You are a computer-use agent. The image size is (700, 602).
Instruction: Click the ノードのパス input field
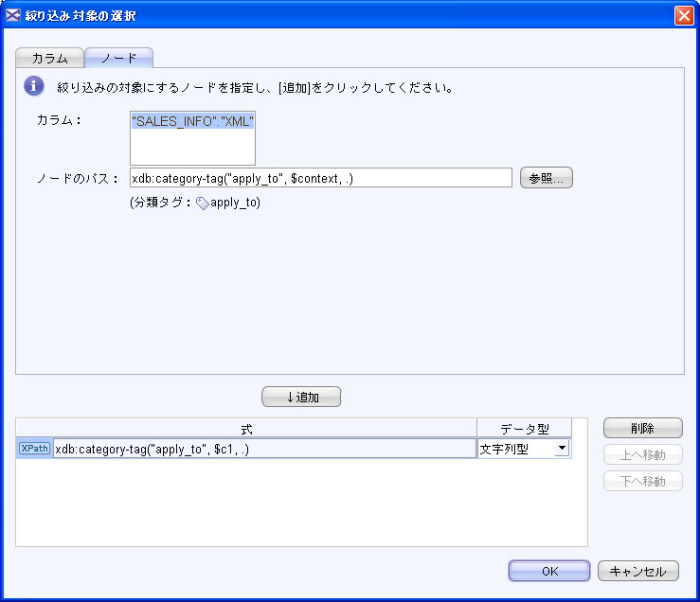[x=320, y=178]
